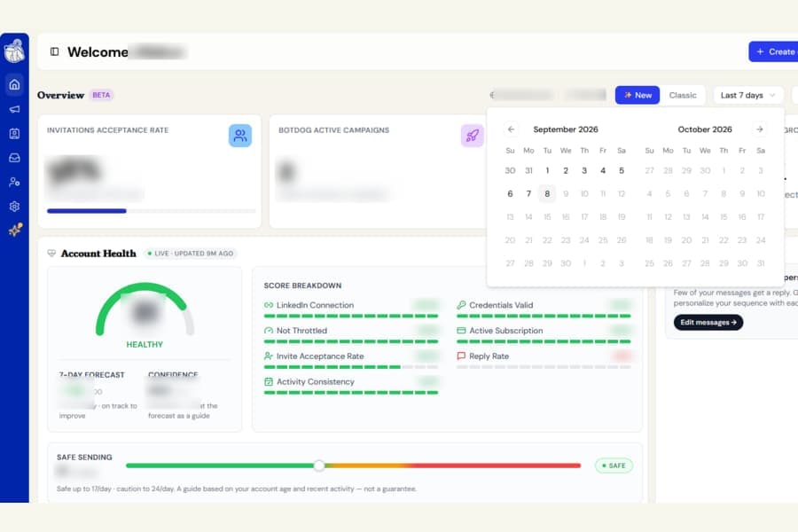Click the Not Throttled score label
The width and height of the screenshot is (798, 532).
301,331
